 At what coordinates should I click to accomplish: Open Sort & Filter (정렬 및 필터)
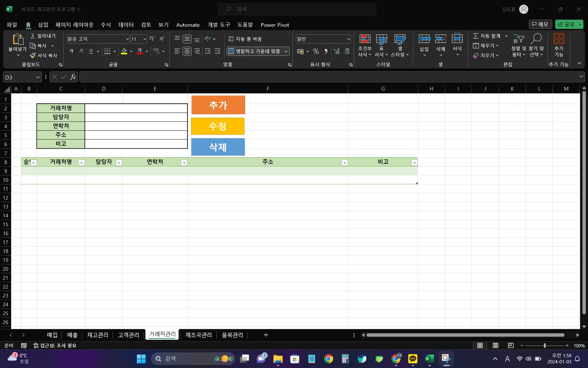click(x=519, y=45)
